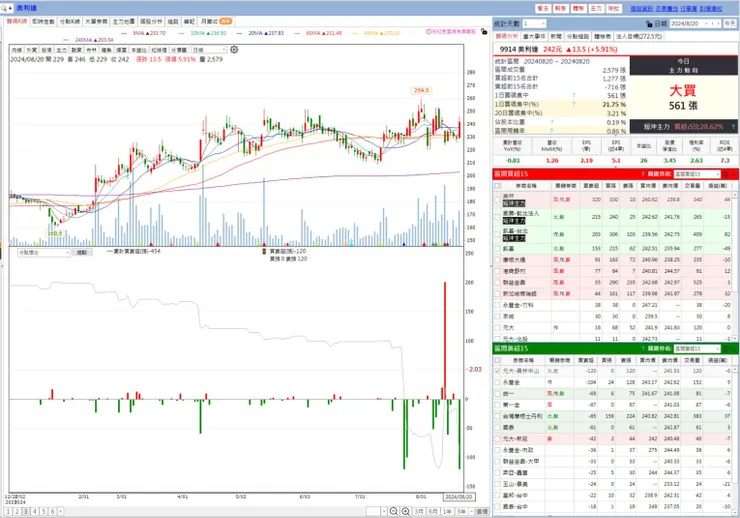Open the dropdown arrow next to the bottom input box

[x=384, y=511]
